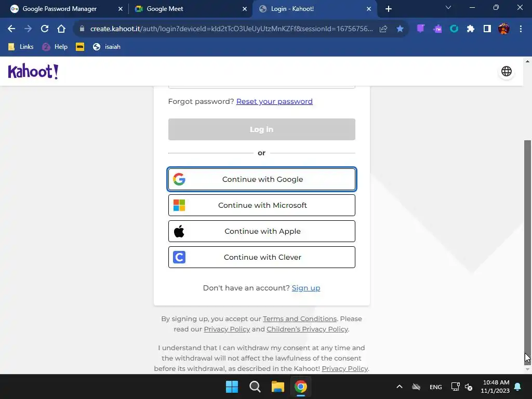532x399 pixels.
Task: Open Windows taskbar Search
Action: [255, 387]
